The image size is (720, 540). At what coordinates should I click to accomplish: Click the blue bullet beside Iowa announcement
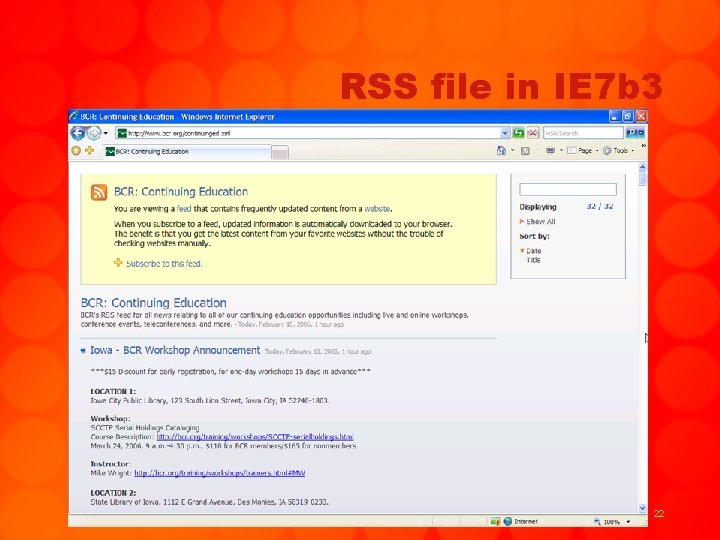point(83,350)
